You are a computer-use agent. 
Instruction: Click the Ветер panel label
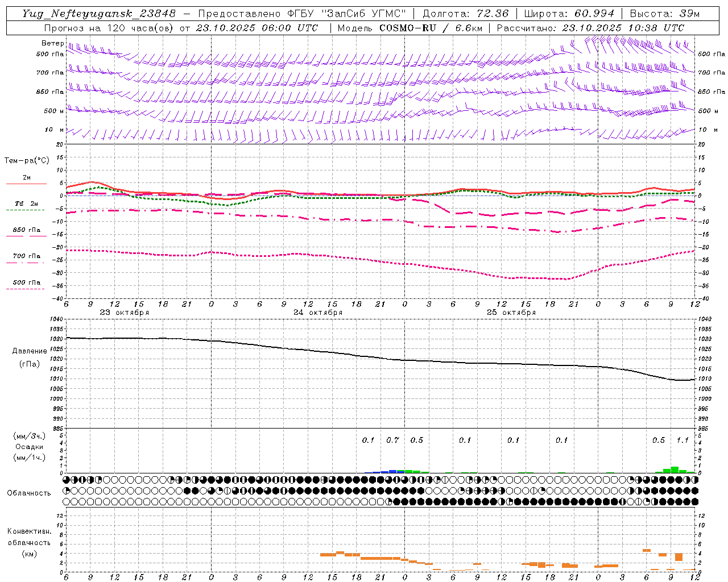click(52, 43)
